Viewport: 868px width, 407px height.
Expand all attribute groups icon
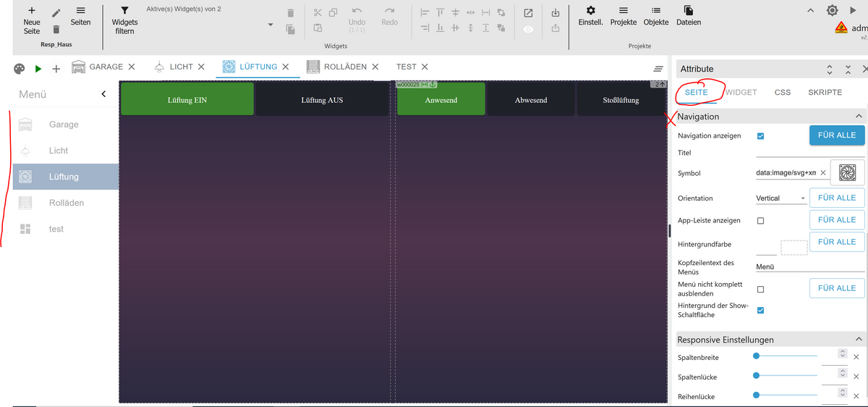point(830,69)
